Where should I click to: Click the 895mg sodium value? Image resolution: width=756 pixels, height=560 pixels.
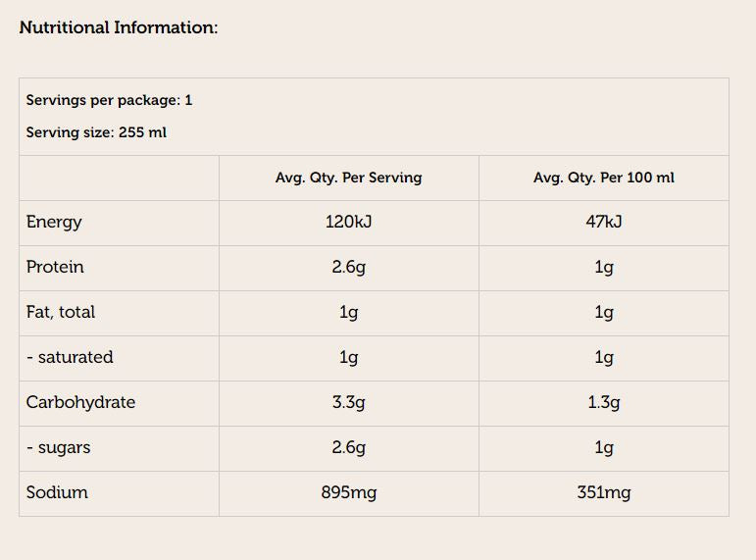point(348,492)
